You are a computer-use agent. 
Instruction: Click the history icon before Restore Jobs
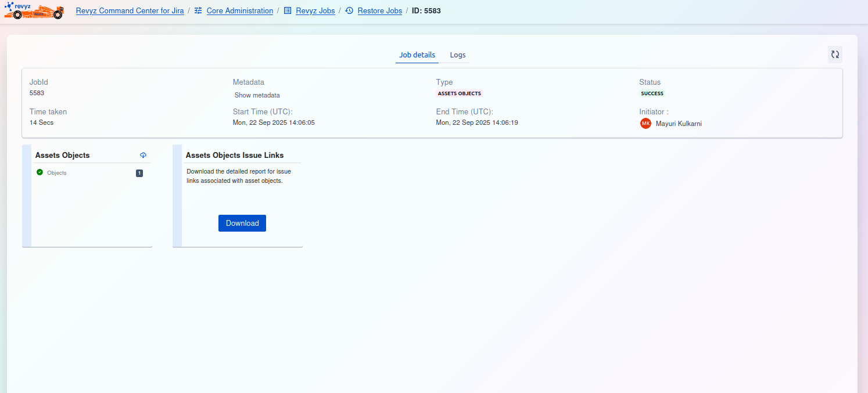pos(349,11)
